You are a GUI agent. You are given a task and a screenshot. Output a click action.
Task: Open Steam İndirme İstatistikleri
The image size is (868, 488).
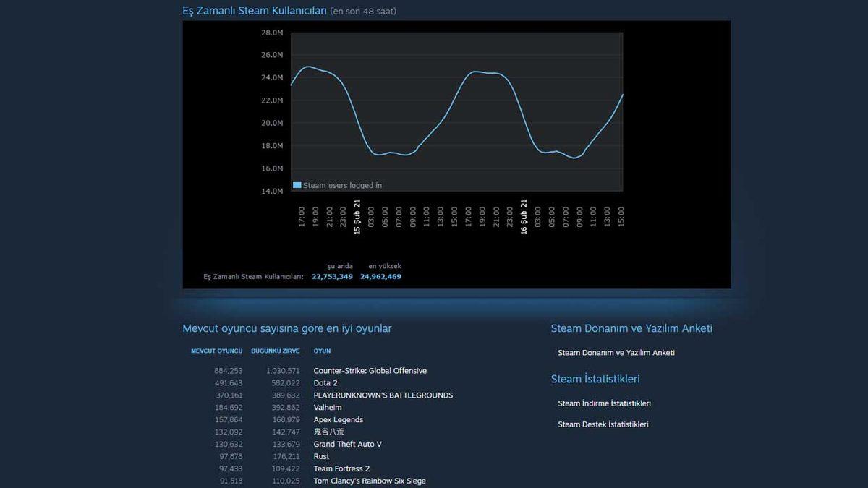click(x=603, y=403)
